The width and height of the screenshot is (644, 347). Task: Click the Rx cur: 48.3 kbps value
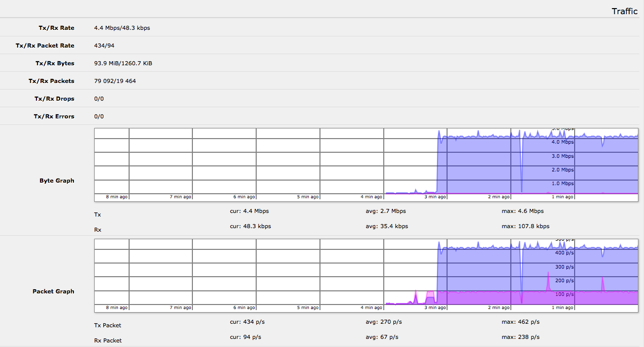click(x=251, y=226)
